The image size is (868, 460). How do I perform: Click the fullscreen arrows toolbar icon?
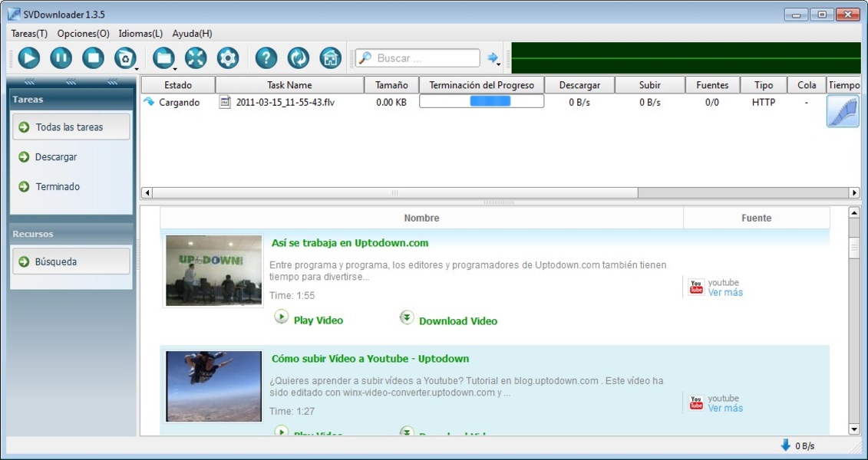(196, 58)
